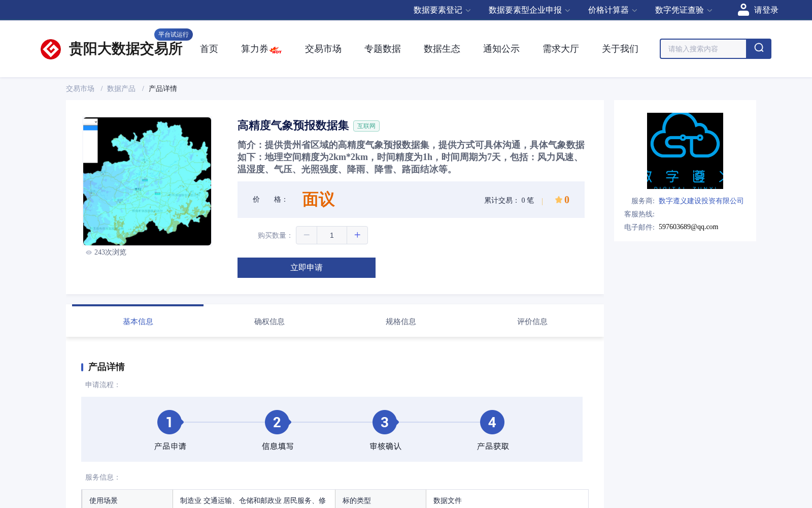Switch to the 评价信息 tab
Image resolution: width=812 pixels, height=508 pixels.
532,322
